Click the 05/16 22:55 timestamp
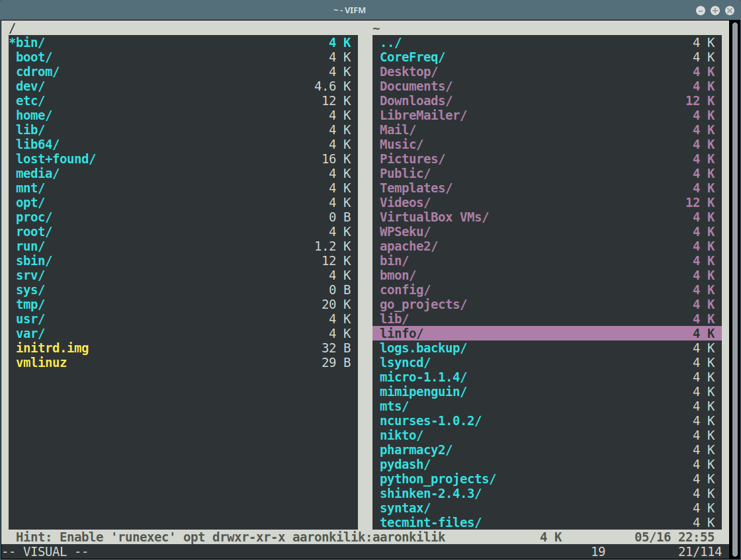This screenshot has height=560, width=741. point(674,538)
